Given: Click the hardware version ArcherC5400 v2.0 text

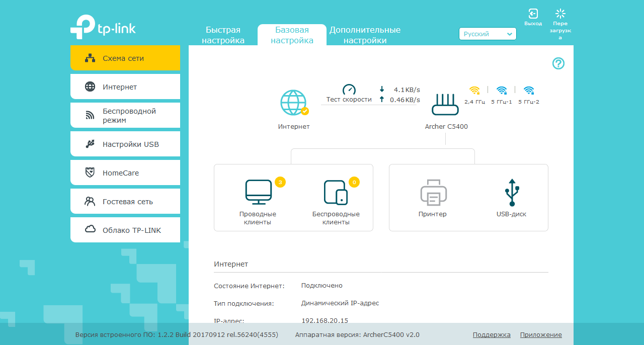Looking at the screenshot, I should pos(357,334).
